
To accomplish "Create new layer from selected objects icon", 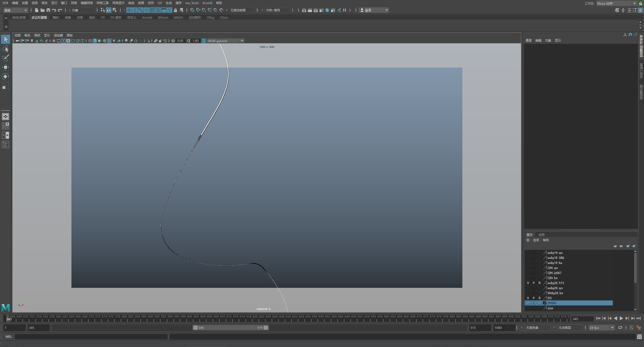I will (634, 246).
